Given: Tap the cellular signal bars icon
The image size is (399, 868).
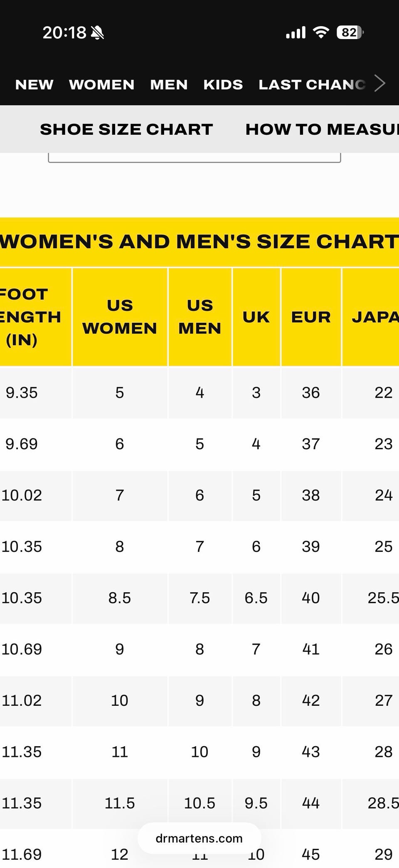Looking at the screenshot, I should [x=296, y=32].
